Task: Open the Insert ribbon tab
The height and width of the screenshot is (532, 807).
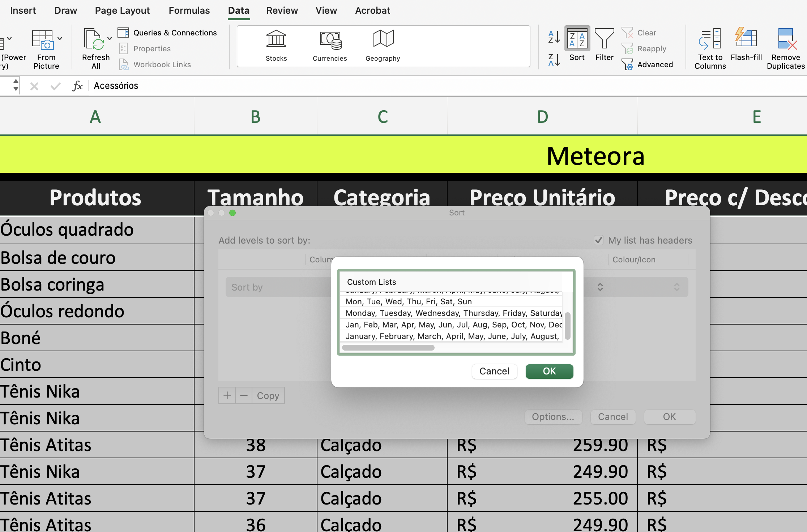Action: pos(23,10)
